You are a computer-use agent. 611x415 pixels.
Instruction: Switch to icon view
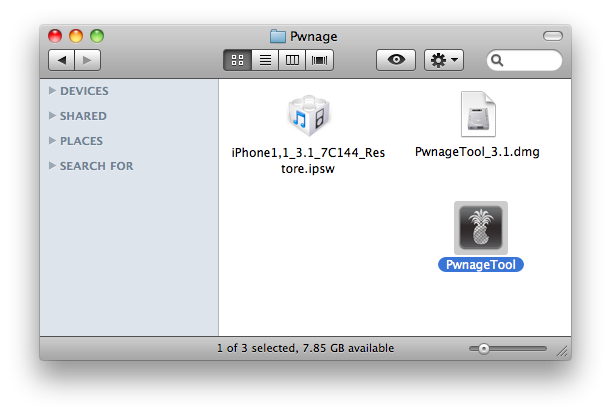coord(237,60)
